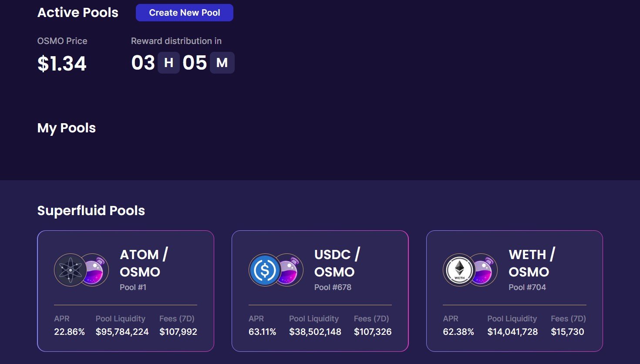Screen dimensions: 640x364
Task: Select the 22.86% APR value
Action: tap(69, 332)
